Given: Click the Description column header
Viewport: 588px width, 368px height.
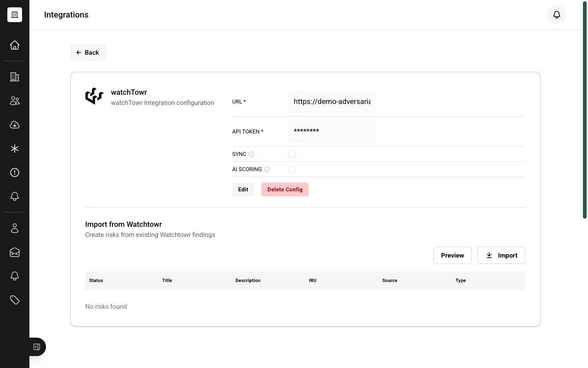Looking at the screenshot, I should [248, 281].
